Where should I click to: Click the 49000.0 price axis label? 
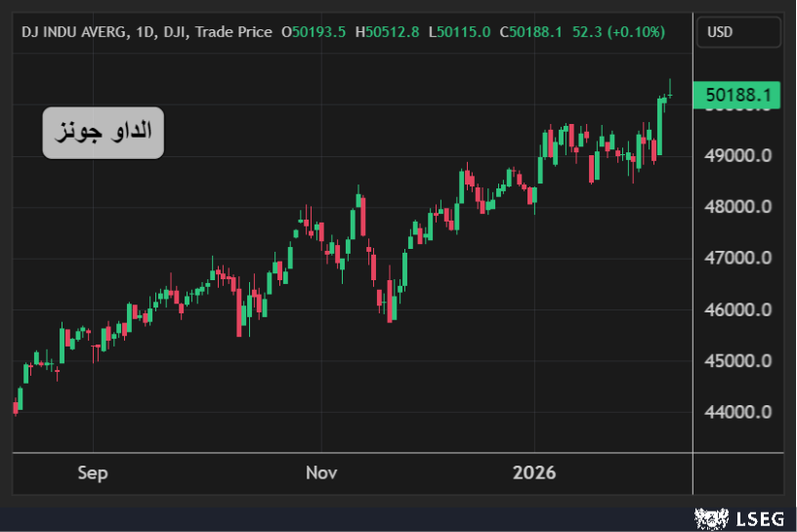(738, 155)
